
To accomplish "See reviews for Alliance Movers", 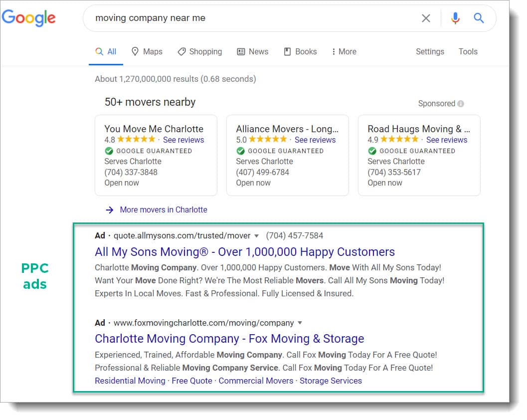I will [x=315, y=140].
